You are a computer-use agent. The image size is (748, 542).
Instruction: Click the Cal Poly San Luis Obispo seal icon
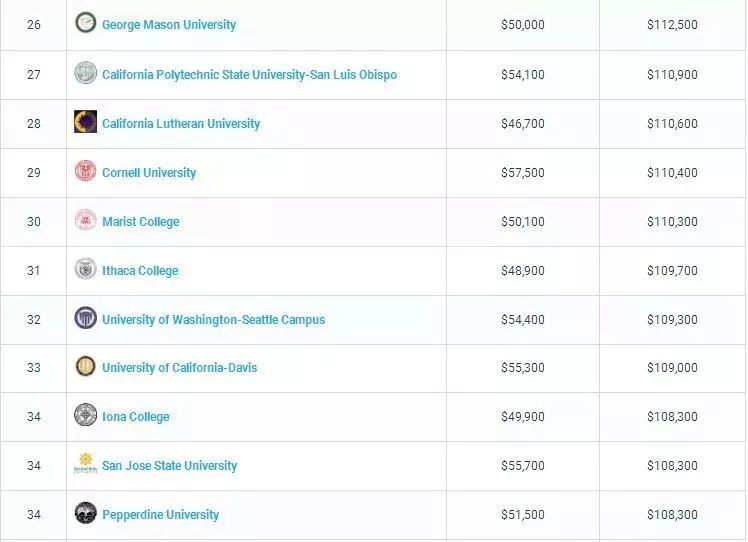(x=86, y=73)
